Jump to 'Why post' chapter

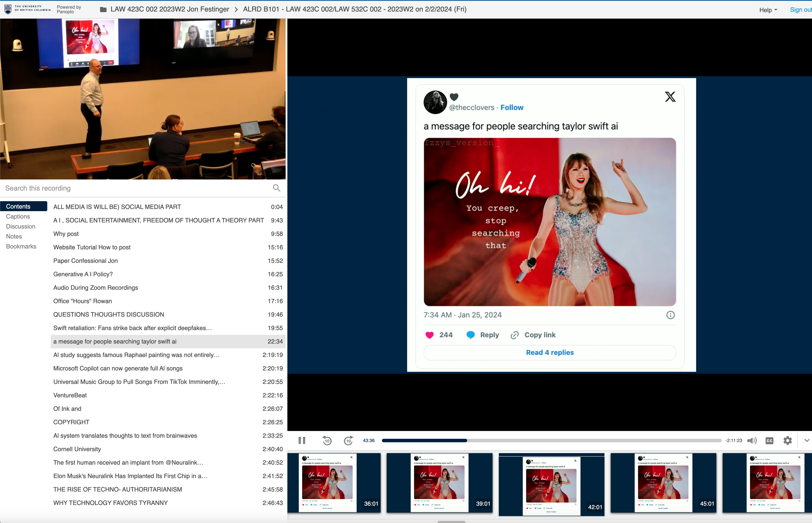(x=168, y=234)
